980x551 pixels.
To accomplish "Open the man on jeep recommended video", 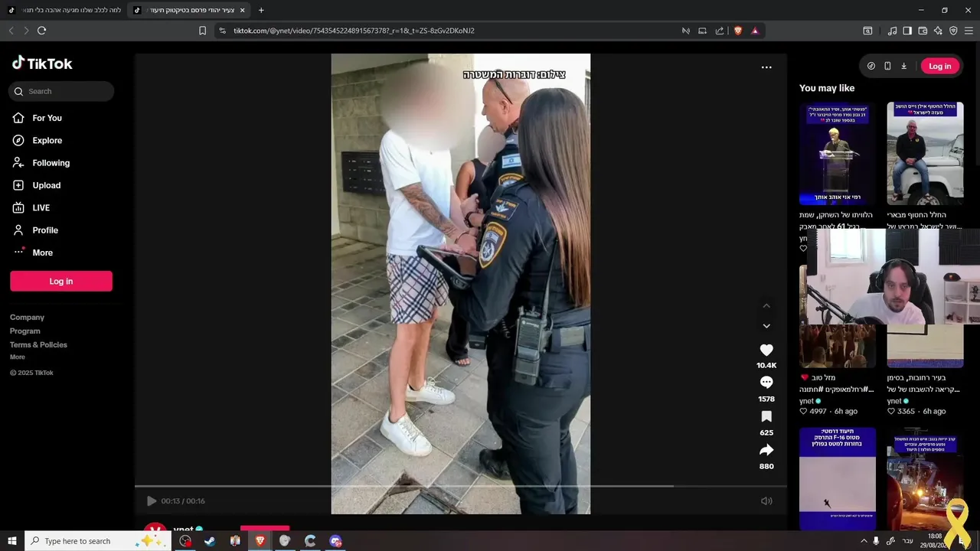I will pos(925,153).
